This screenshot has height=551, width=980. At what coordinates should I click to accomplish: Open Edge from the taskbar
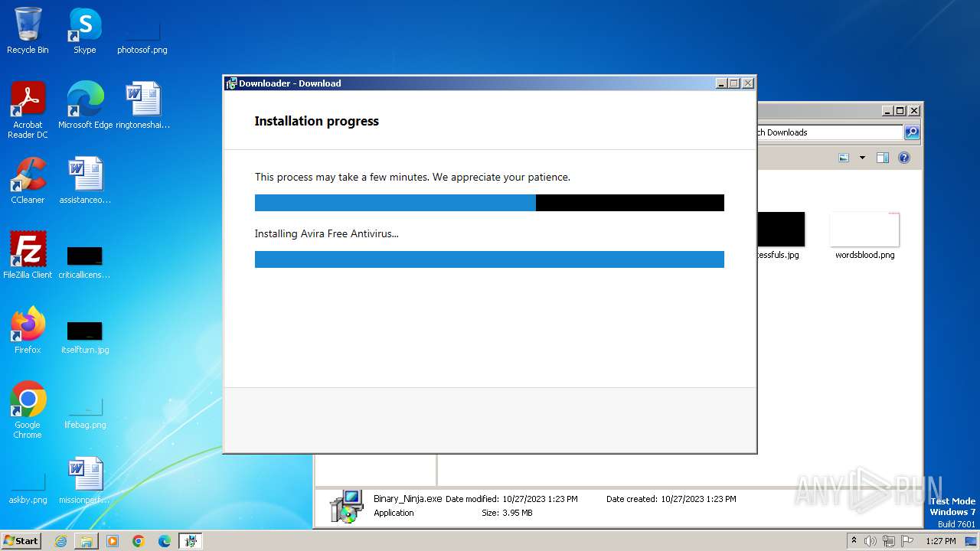click(165, 541)
